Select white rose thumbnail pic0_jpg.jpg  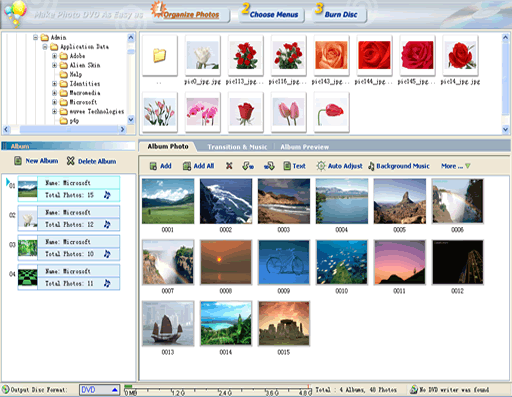[x=202, y=56]
